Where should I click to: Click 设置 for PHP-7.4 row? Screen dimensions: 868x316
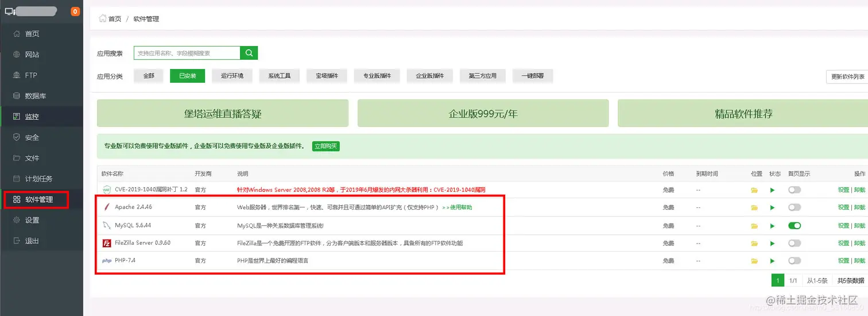pyautogui.click(x=843, y=261)
